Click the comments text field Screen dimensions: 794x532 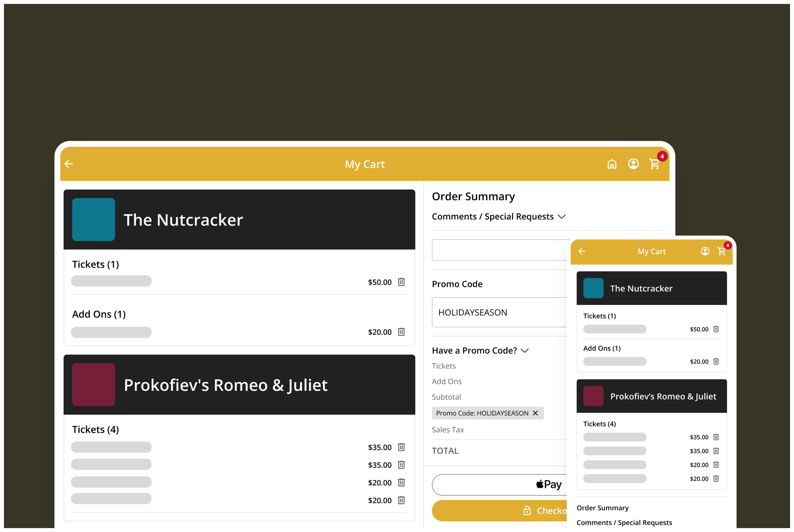[499, 250]
